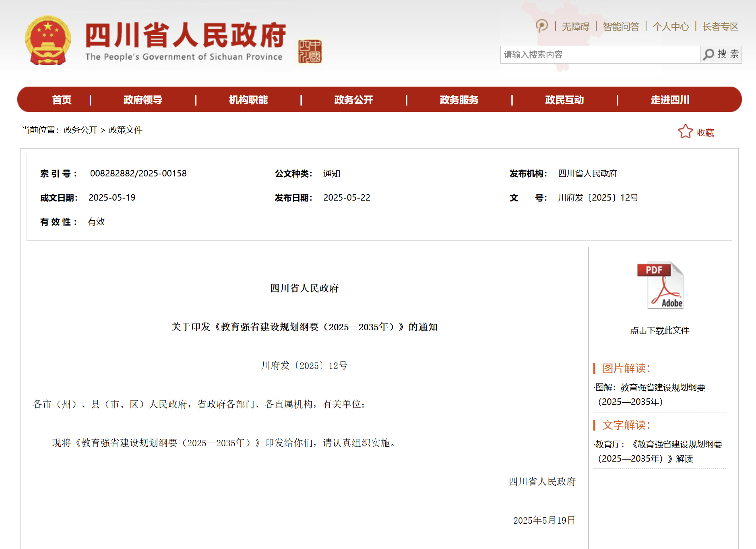The image size is (756, 549).
Task: Switch to 长者专区 senior mode
Action: [720, 27]
